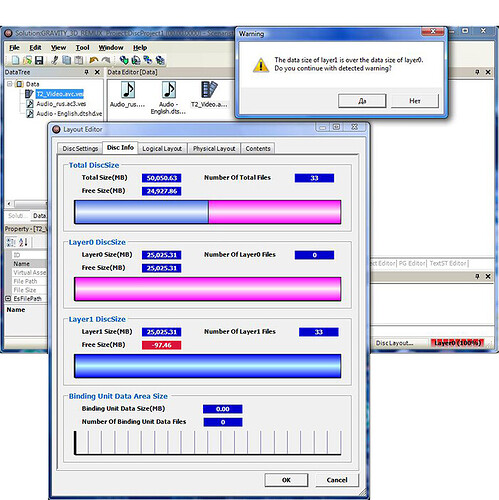Click the alphabetical sort icon in Property panel
Screen dimensions: 499x500
click(x=23, y=242)
